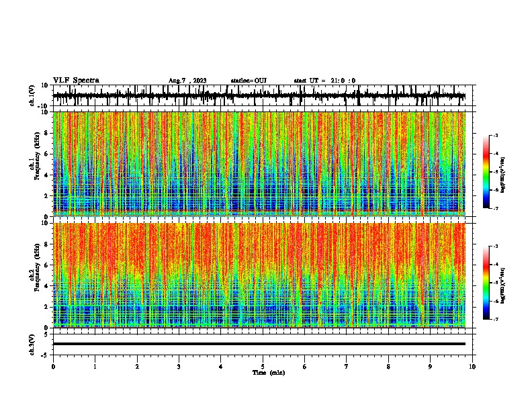532x411 pixels.
Task: Click time axis tick label "1"
Action: 95,367
